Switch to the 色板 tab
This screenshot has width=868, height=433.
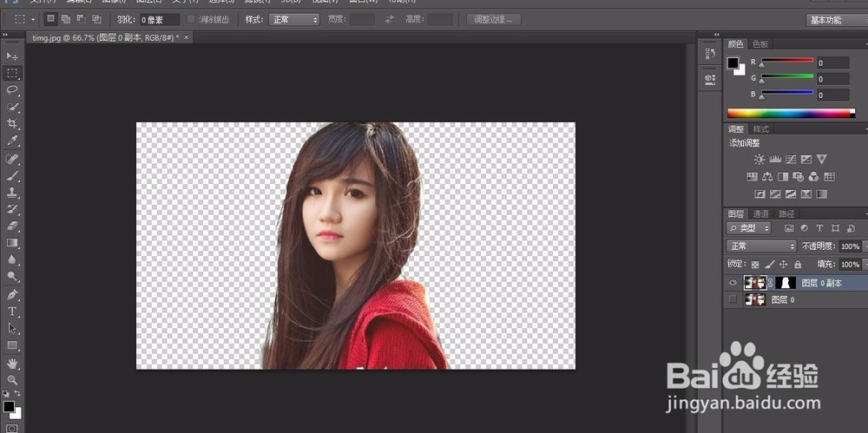(760, 43)
